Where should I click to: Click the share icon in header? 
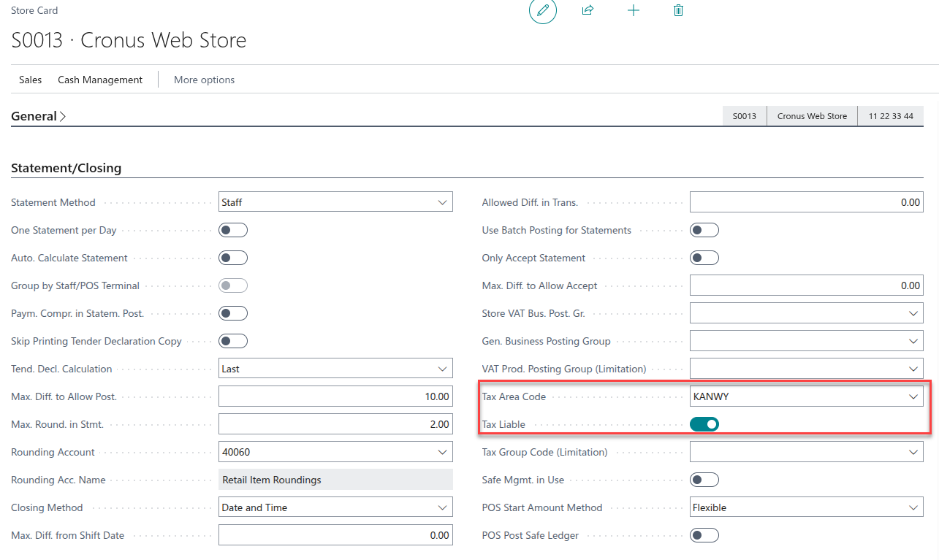588,11
